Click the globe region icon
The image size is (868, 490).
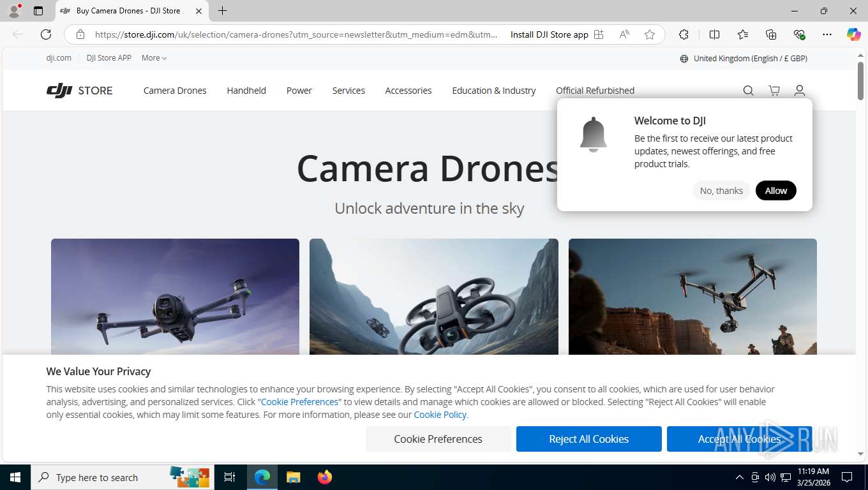point(684,58)
